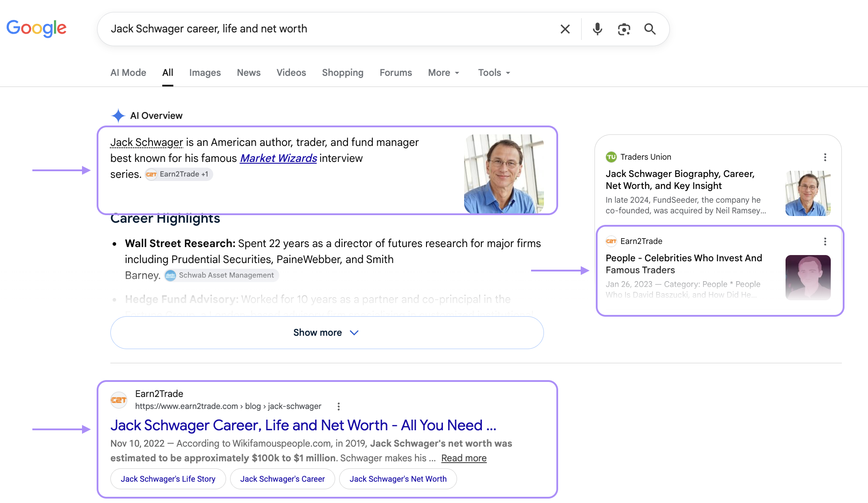
Task: Click Traders Union green favicon
Action: click(x=611, y=157)
